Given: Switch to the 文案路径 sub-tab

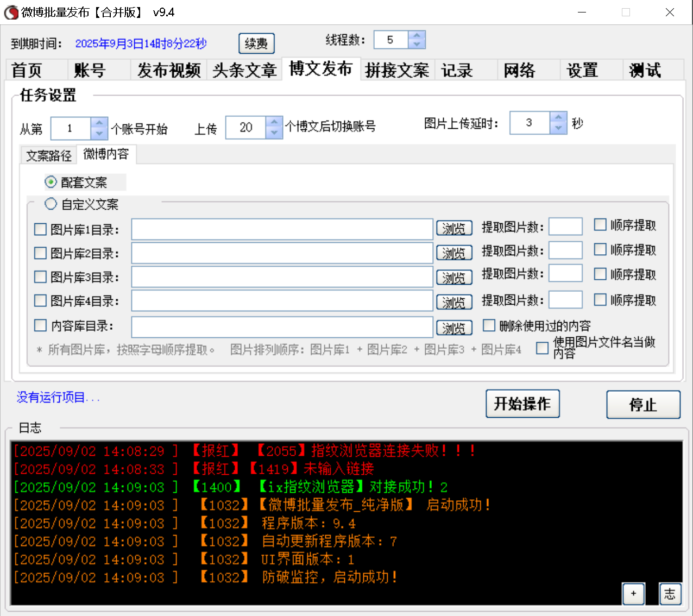Looking at the screenshot, I should tap(48, 155).
